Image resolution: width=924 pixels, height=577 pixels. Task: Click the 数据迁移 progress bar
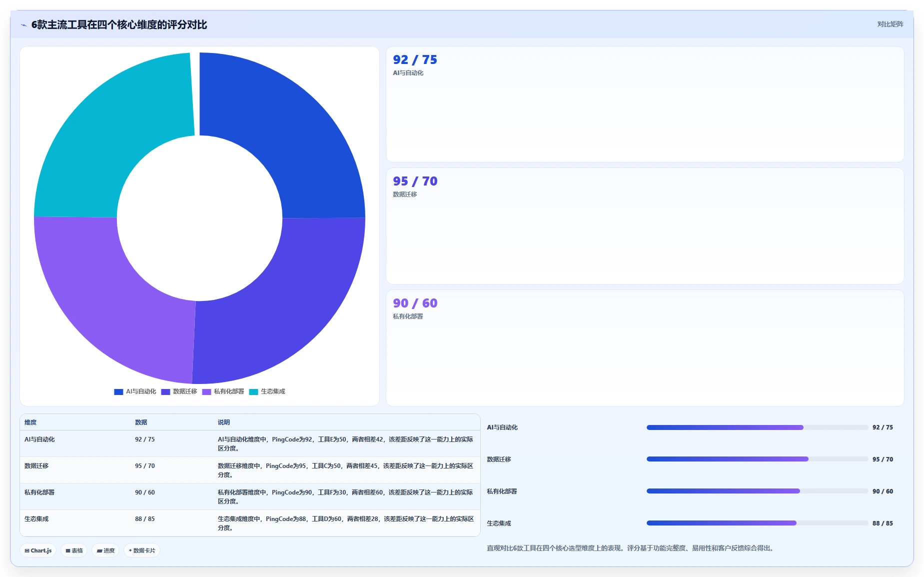pos(757,459)
